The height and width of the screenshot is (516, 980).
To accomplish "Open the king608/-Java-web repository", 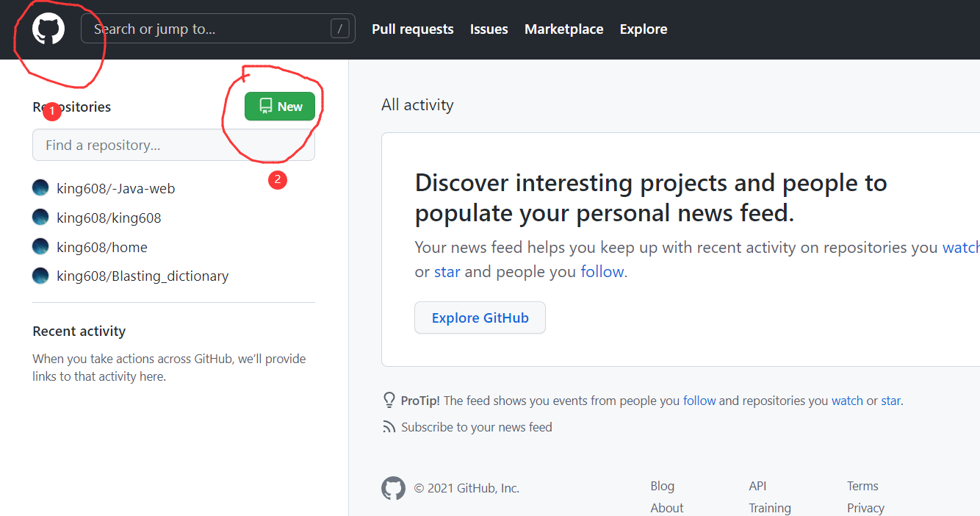I will pos(116,188).
